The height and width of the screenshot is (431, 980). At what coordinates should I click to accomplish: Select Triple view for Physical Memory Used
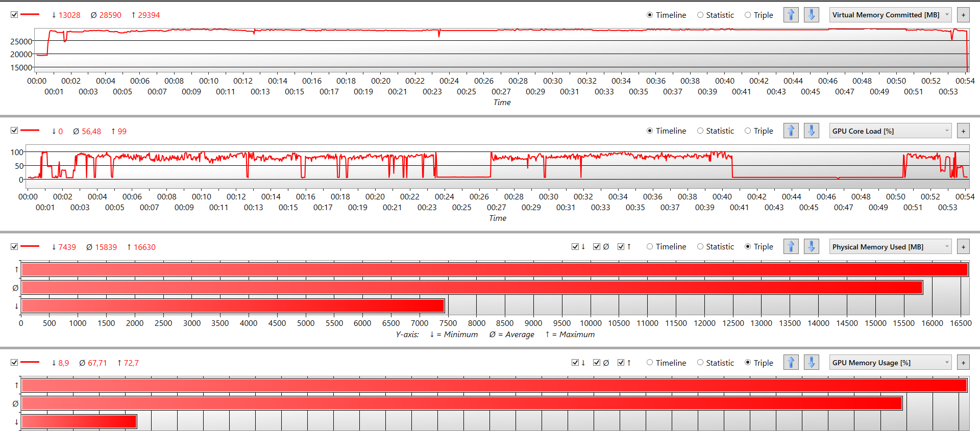pos(759,246)
